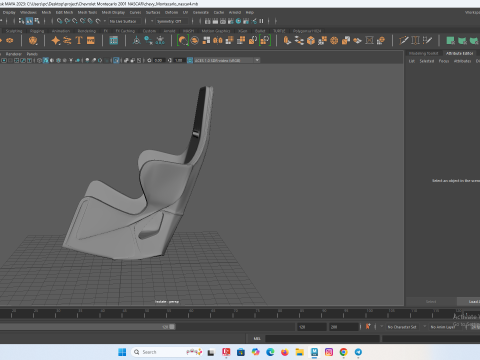Image resolution: width=480 pixels, height=360 pixels.
Task: Click the pause viewport icon
Action: (x=262, y=21)
